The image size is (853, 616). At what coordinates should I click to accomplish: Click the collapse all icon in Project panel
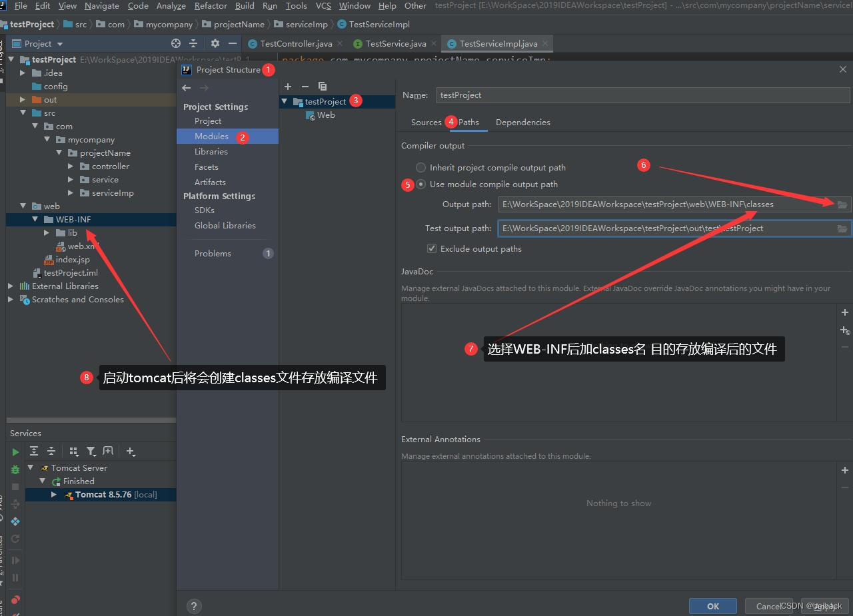click(193, 43)
